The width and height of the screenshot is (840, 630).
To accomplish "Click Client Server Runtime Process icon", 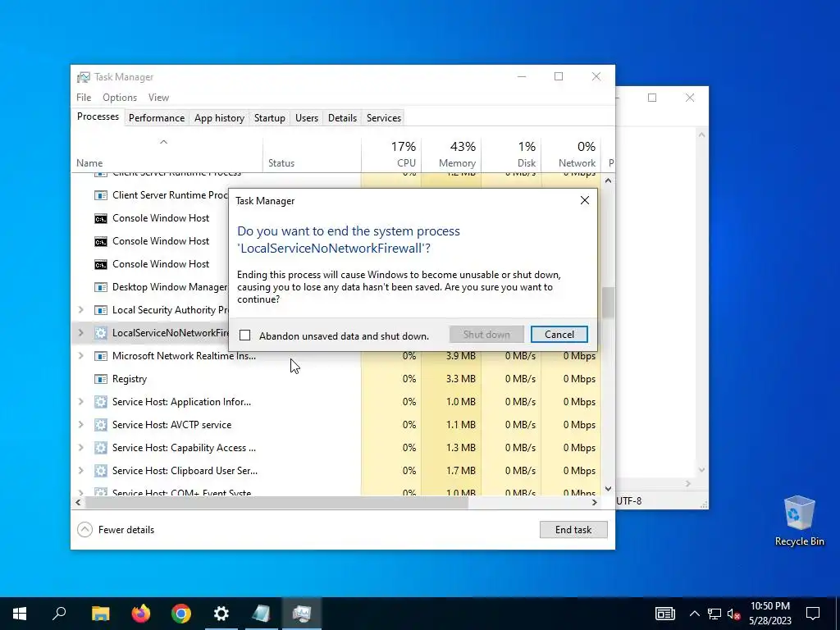I will pyautogui.click(x=101, y=195).
